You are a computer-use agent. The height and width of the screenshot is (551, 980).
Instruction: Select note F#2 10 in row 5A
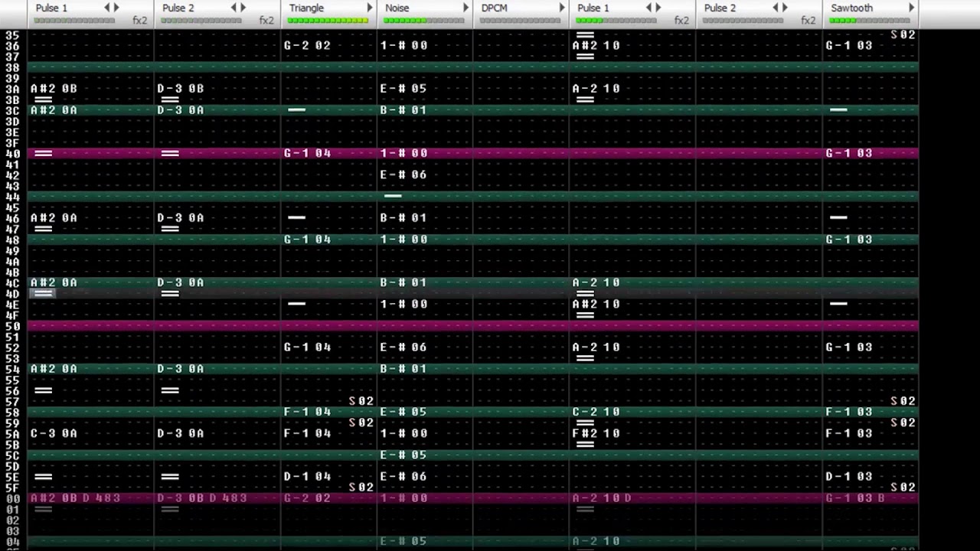pos(596,433)
